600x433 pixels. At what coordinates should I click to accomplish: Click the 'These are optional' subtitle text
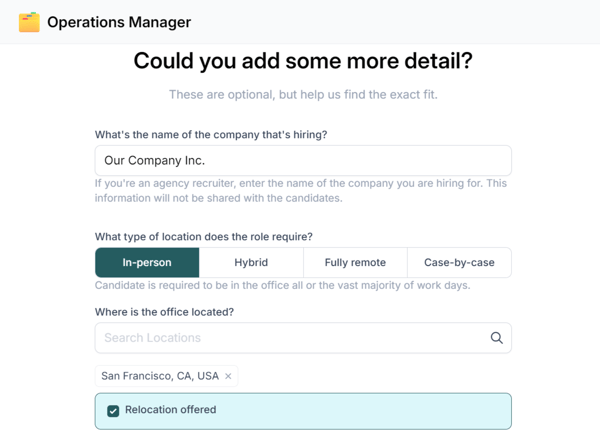pyautogui.click(x=303, y=95)
